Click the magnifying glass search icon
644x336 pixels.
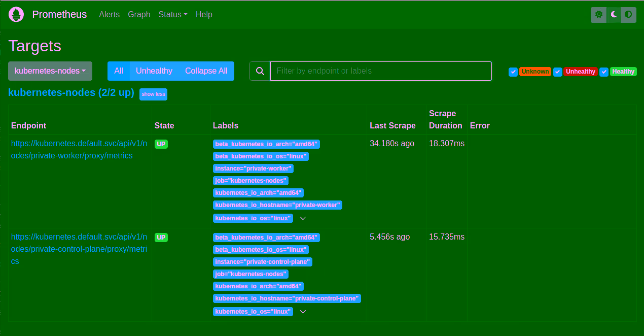[260, 71]
